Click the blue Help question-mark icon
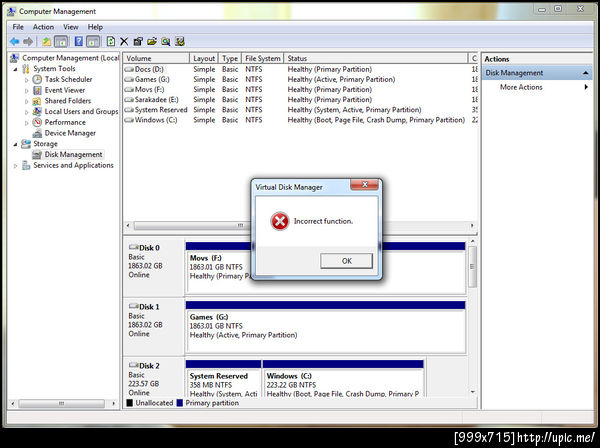Viewport: 600px width, 448px height. click(78, 41)
